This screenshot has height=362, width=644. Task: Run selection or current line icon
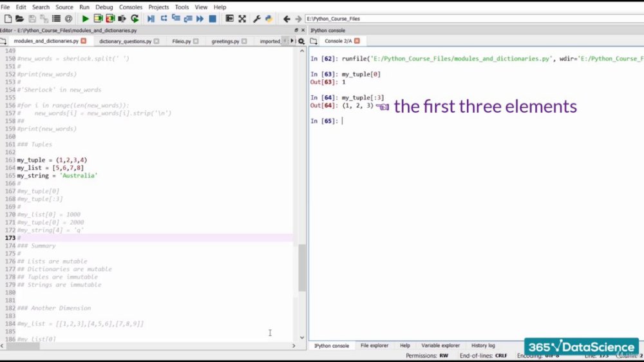122,19
